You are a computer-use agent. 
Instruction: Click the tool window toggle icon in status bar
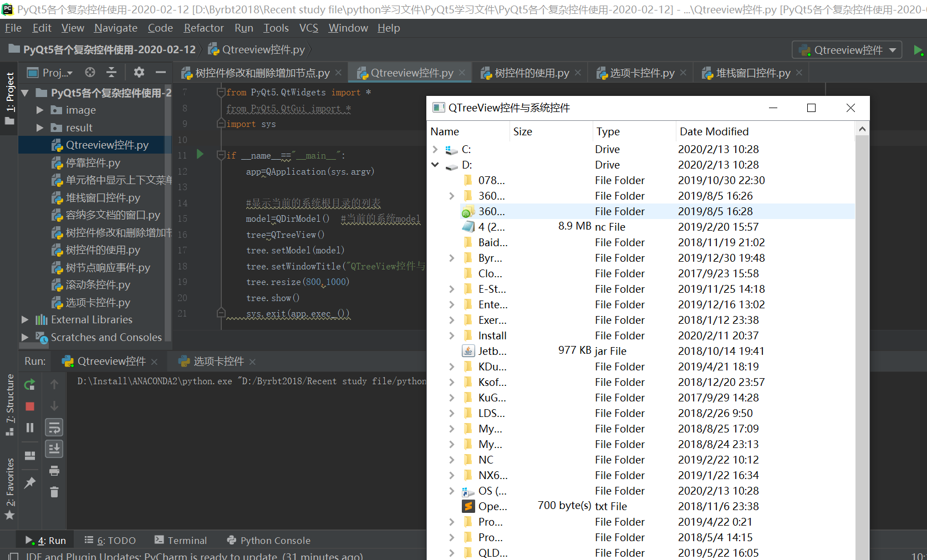point(13,556)
